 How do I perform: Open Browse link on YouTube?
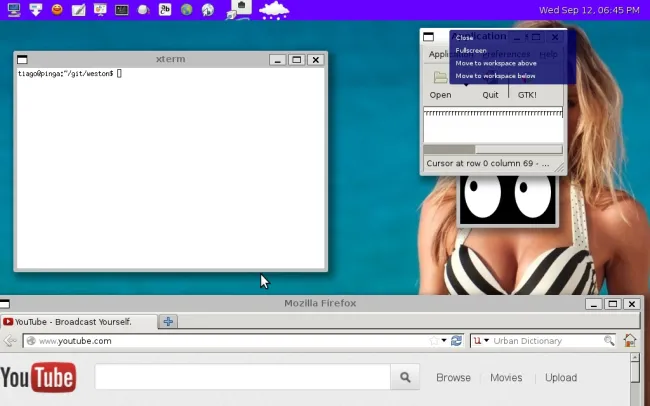(454, 378)
